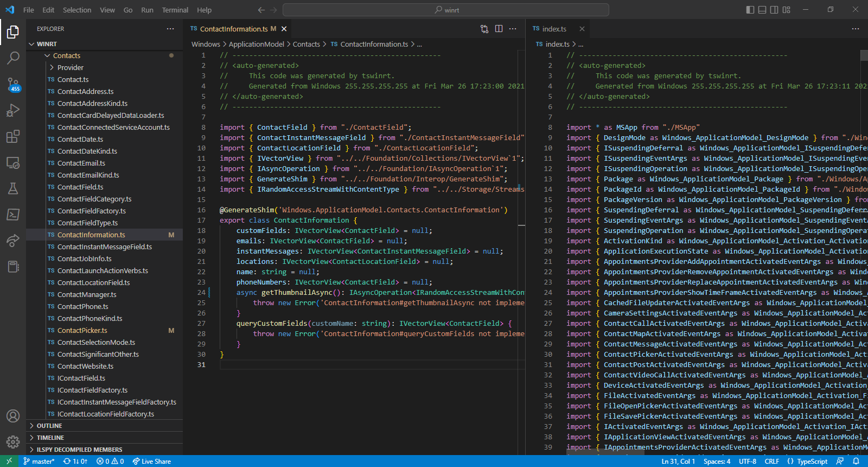Expand the OUTLINE section
Viewport: 868px width, 467px height.
105,426
